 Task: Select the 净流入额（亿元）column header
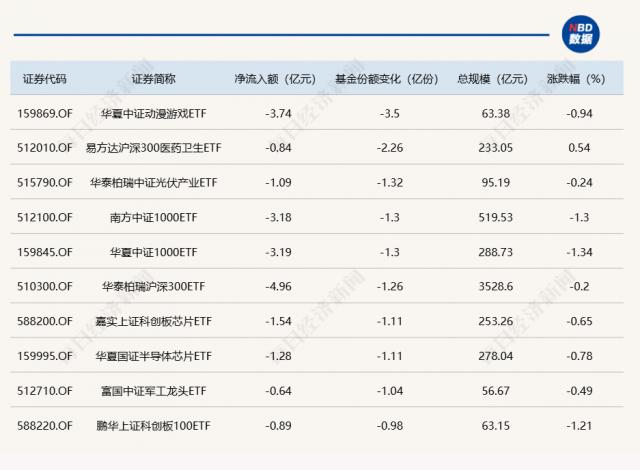coord(275,79)
